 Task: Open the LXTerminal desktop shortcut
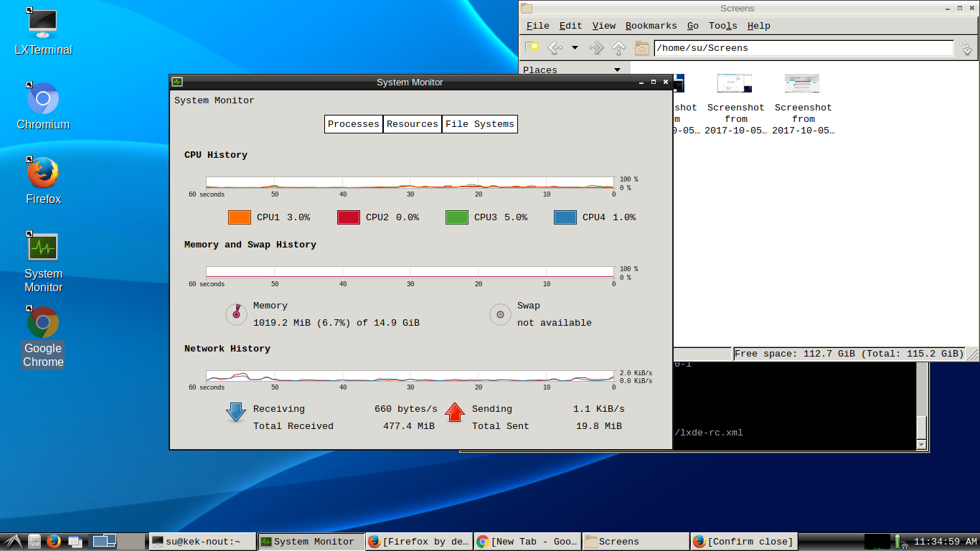(x=43, y=32)
